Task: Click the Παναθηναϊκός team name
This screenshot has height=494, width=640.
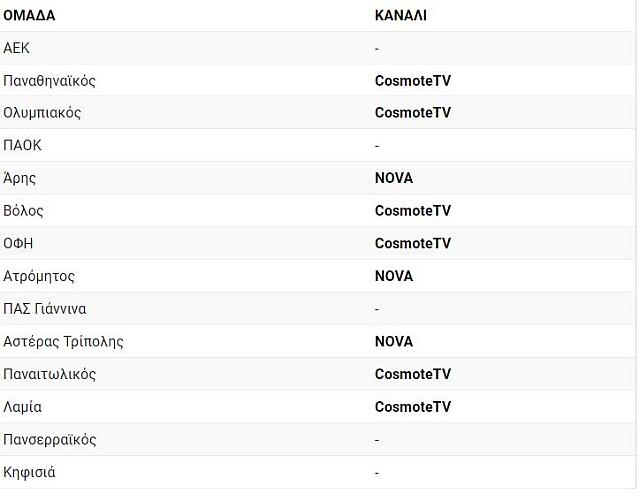Action: (49, 81)
